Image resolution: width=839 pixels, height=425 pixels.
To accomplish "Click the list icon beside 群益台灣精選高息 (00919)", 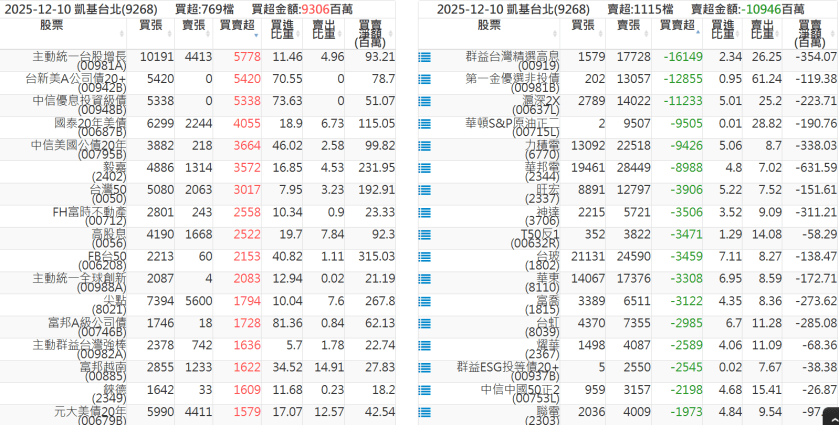I will tap(424, 57).
